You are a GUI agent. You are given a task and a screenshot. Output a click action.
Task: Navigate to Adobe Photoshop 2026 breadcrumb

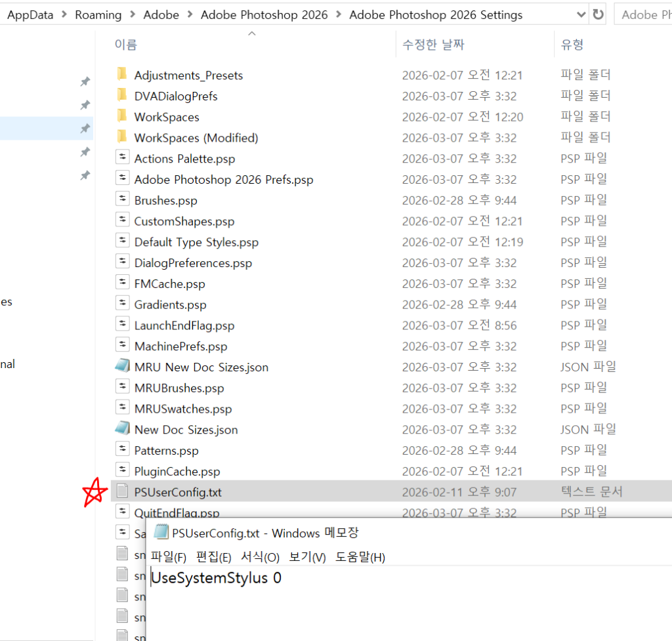point(264,14)
